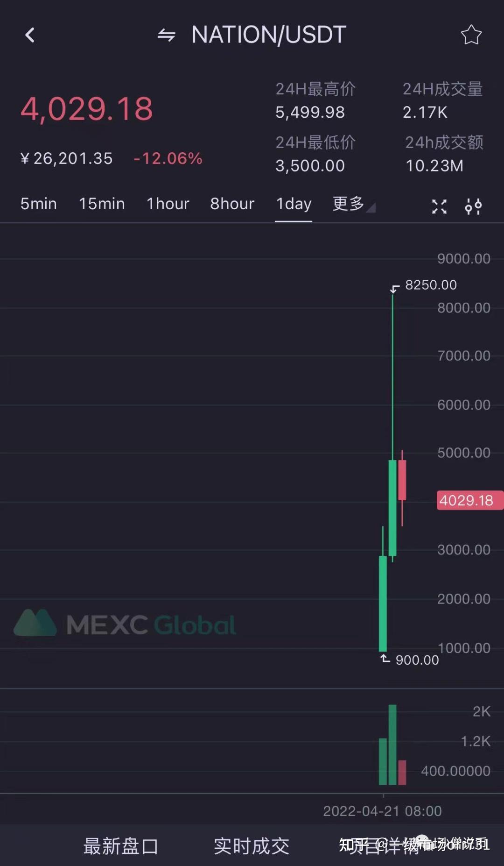Switch chart to 15min interval
Image resolution: width=504 pixels, height=866 pixels.
tap(102, 204)
